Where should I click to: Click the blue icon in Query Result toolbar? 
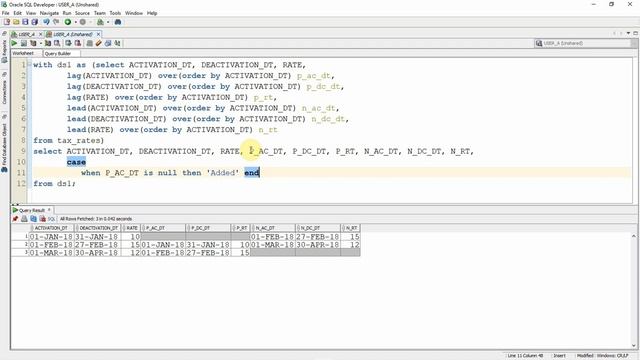[33, 219]
